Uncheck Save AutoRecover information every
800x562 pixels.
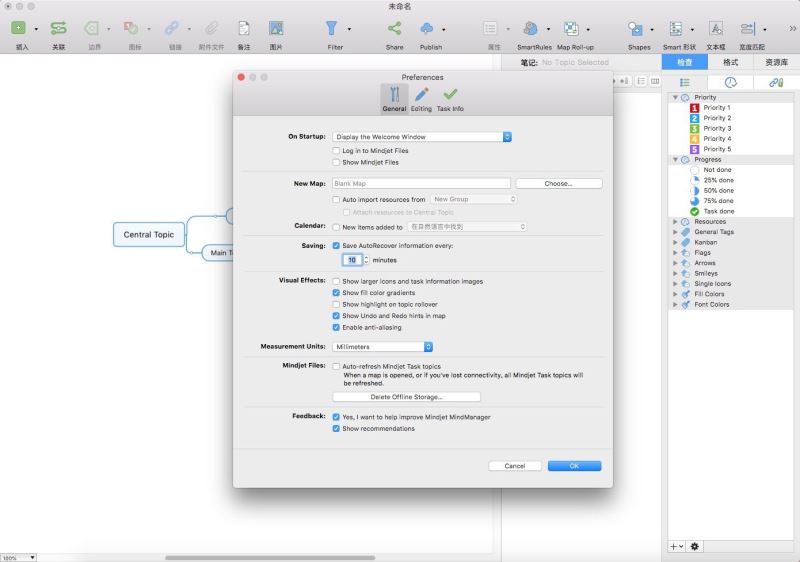(x=336, y=245)
